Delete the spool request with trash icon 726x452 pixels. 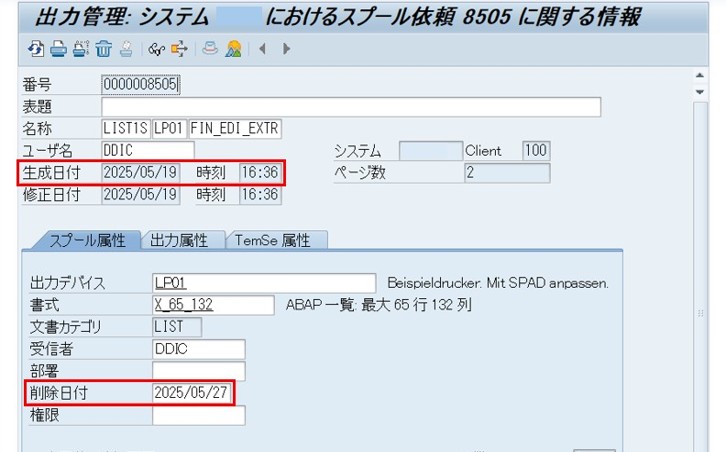click(x=104, y=49)
